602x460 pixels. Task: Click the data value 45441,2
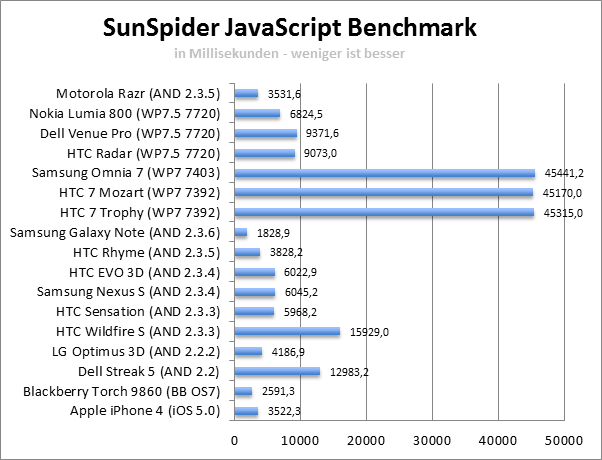pos(564,173)
